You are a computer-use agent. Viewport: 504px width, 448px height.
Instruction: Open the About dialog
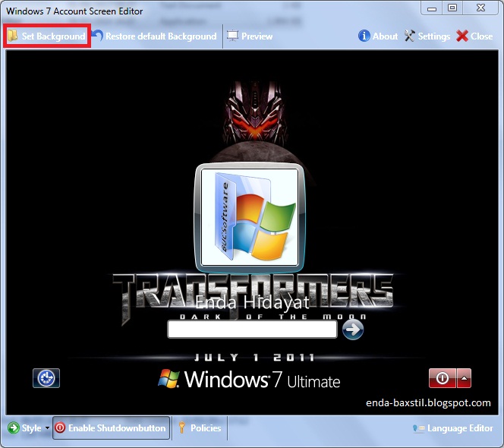(x=378, y=36)
